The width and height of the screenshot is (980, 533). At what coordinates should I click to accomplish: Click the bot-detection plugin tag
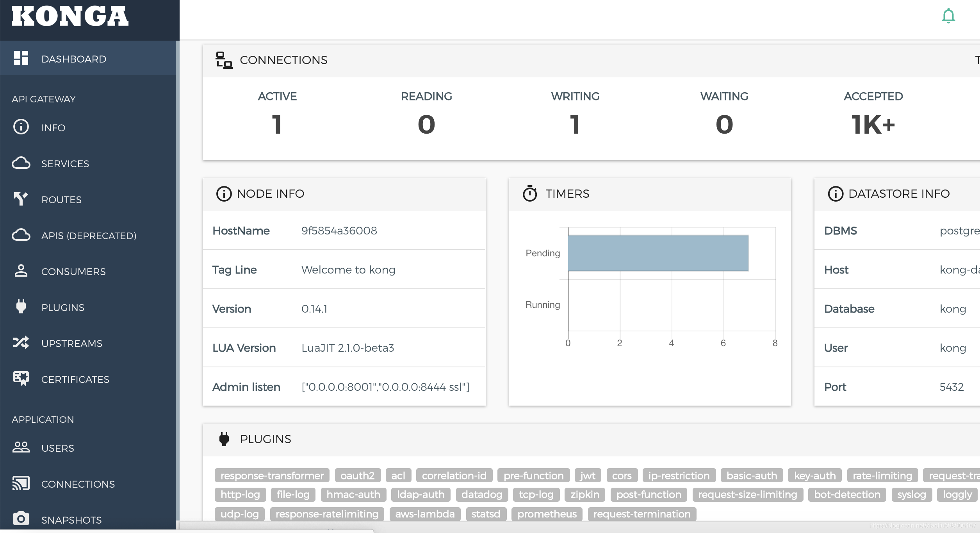(847, 494)
